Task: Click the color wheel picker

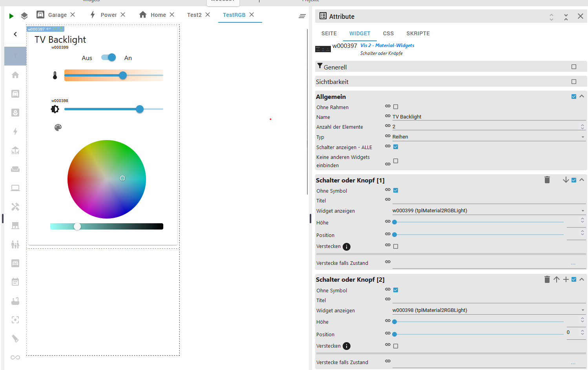Action: (x=107, y=179)
